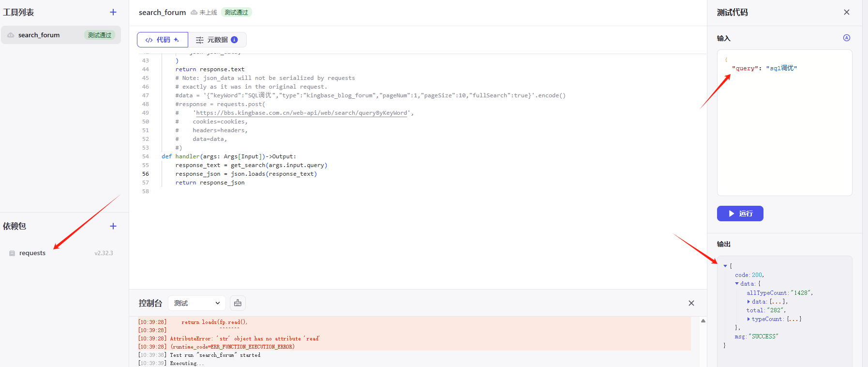
Task: Click the clear console icon button
Action: pyautogui.click(x=238, y=303)
